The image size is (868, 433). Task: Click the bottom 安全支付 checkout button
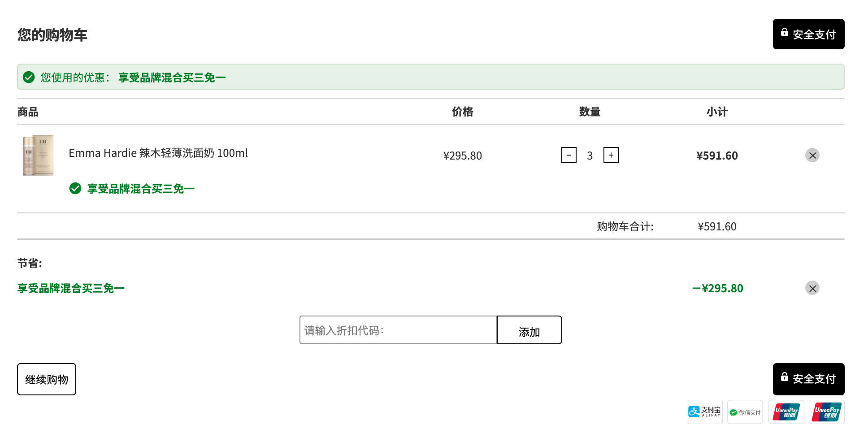click(808, 379)
